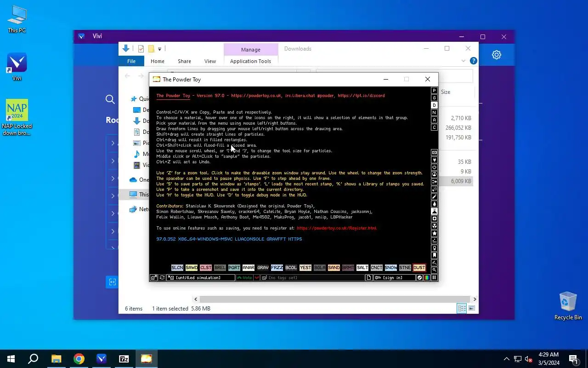This screenshot has width=588, height=368.
Task: Click the Properties icon in Explorer title bar
Action: pyautogui.click(x=141, y=49)
